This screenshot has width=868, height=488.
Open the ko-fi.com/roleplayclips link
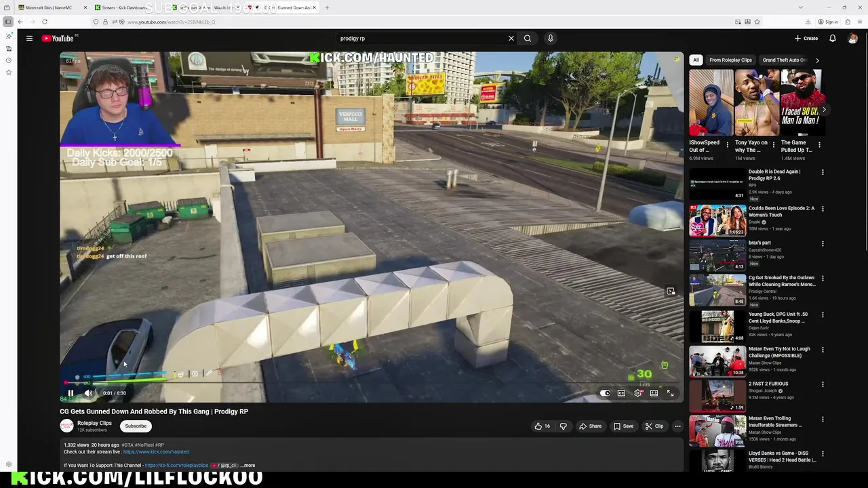click(176, 466)
